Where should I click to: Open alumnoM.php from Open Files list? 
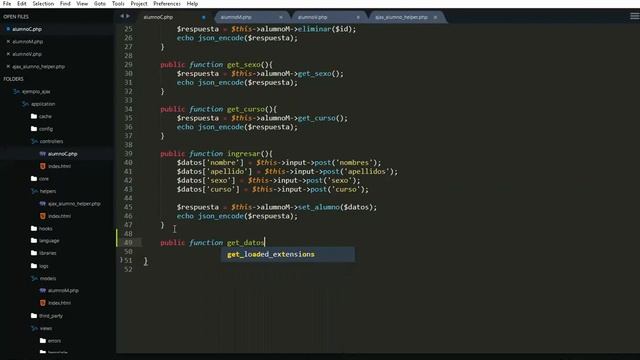coord(27,42)
